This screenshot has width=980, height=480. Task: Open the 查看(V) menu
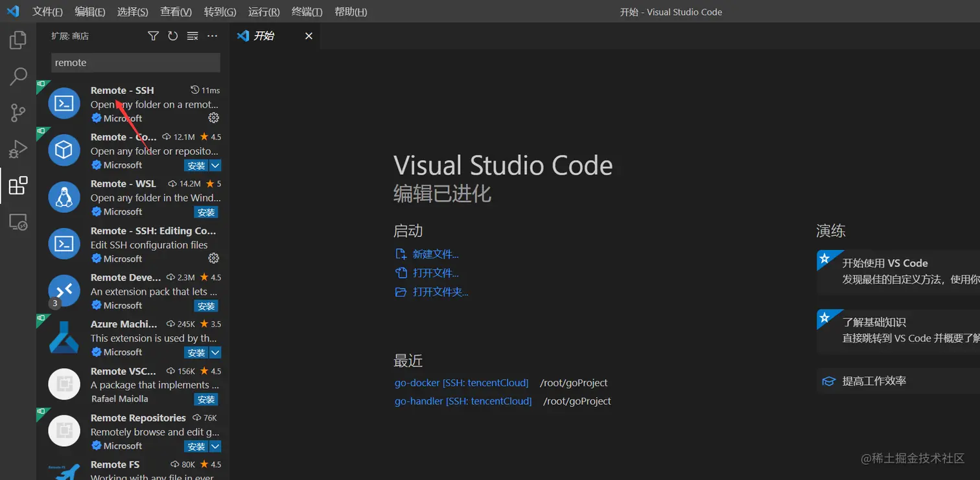176,12
